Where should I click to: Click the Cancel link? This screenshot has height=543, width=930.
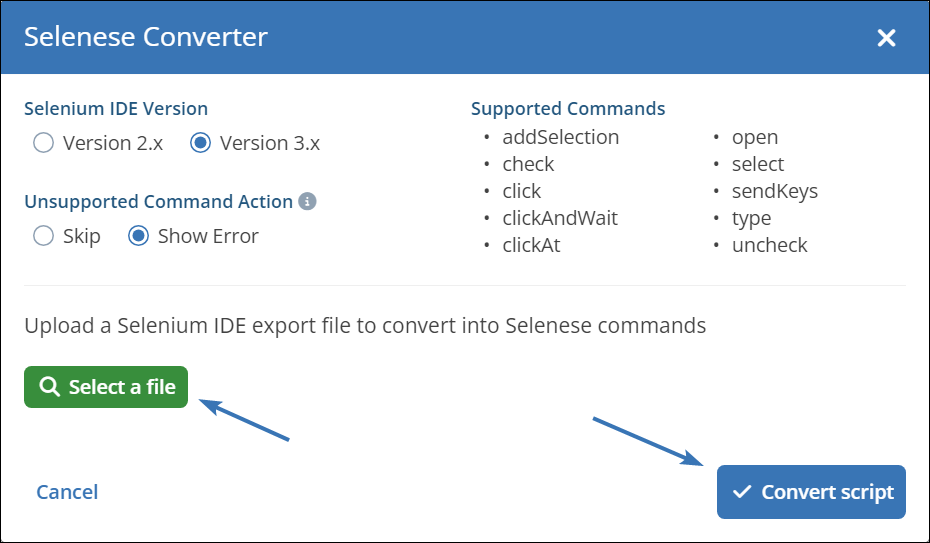[67, 492]
